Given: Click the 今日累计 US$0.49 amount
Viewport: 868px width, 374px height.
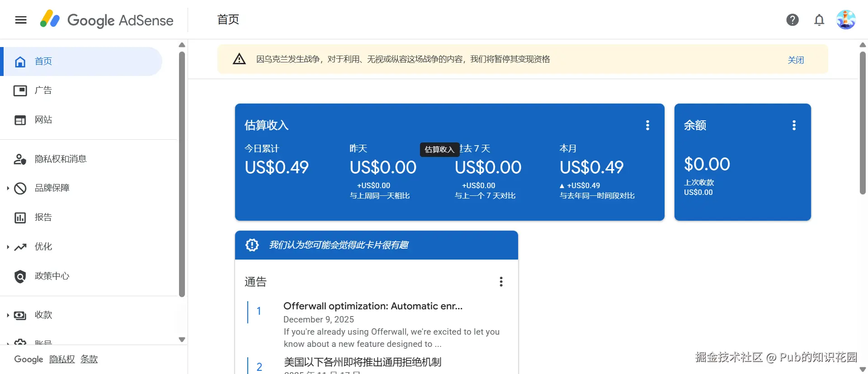Looking at the screenshot, I should pos(277,168).
